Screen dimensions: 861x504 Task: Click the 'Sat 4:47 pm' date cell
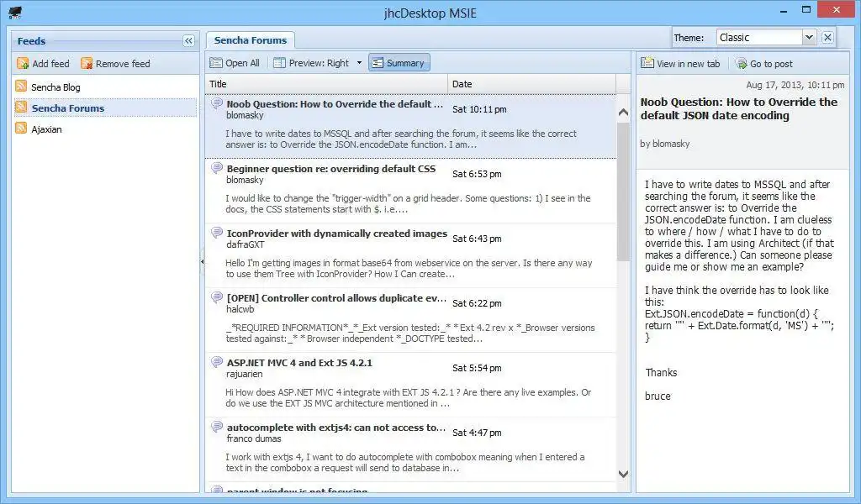point(477,433)
